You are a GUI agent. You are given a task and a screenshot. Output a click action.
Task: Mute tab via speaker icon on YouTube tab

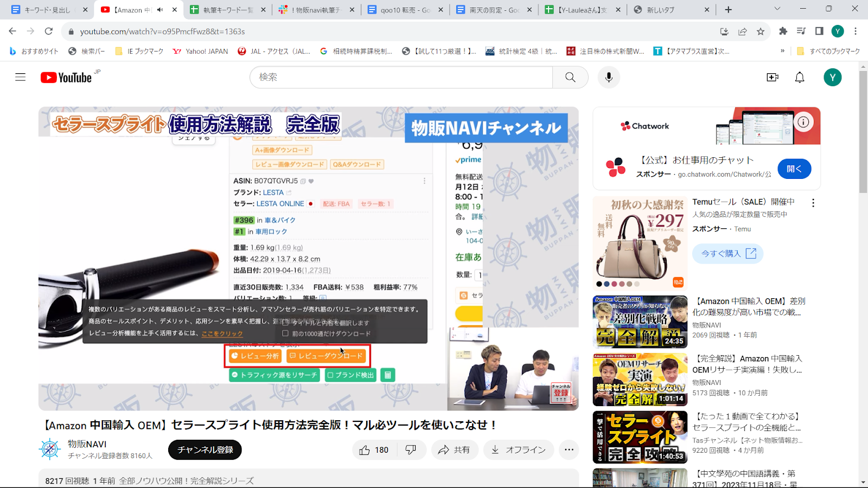[x=160, y=10]
